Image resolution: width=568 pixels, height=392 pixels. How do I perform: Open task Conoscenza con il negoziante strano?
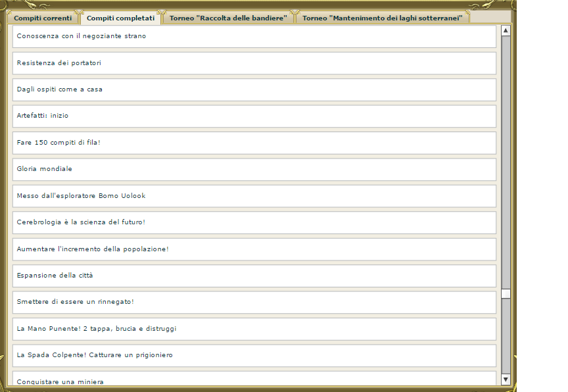tap(254, 36)
